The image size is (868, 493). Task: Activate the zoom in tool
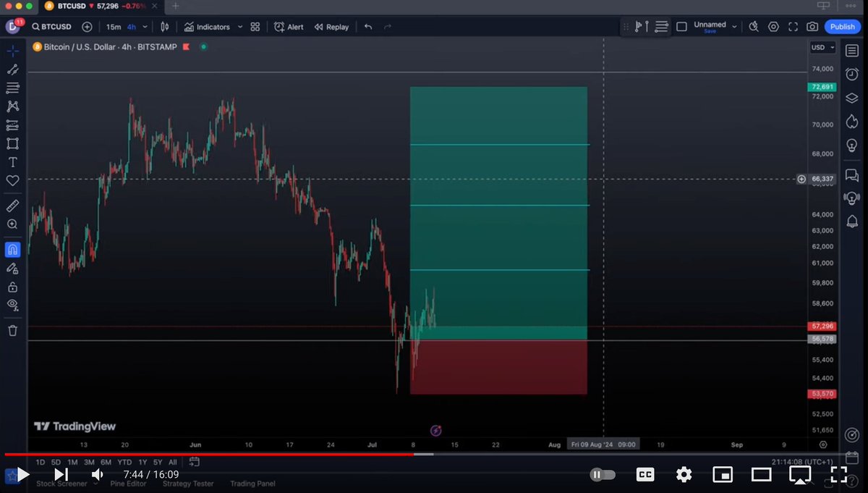coord(12,224)
